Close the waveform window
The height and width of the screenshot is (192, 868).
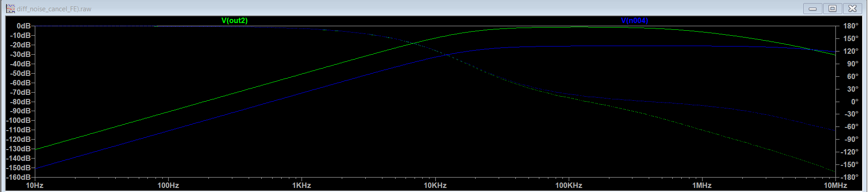click(x=852, y=9)
